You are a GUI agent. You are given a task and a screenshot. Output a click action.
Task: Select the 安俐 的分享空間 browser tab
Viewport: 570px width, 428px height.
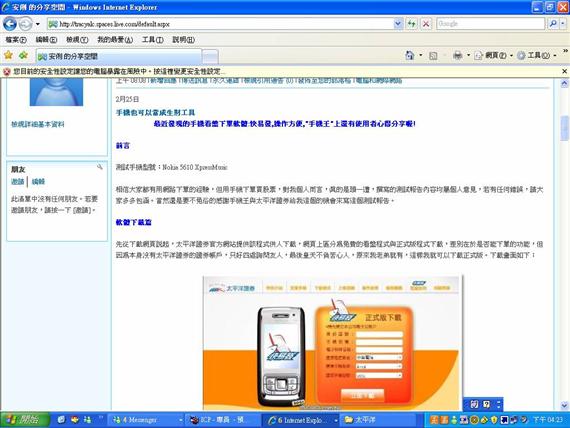click(x=119, y=56)
